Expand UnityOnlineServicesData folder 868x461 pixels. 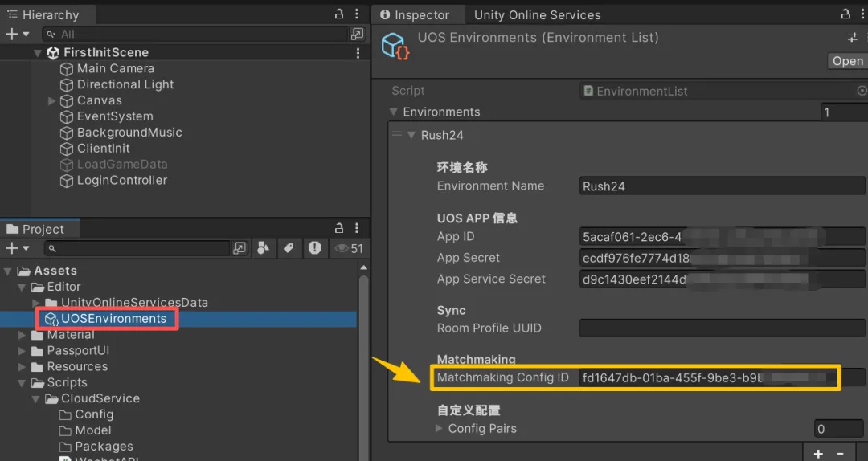pos(36,303)
